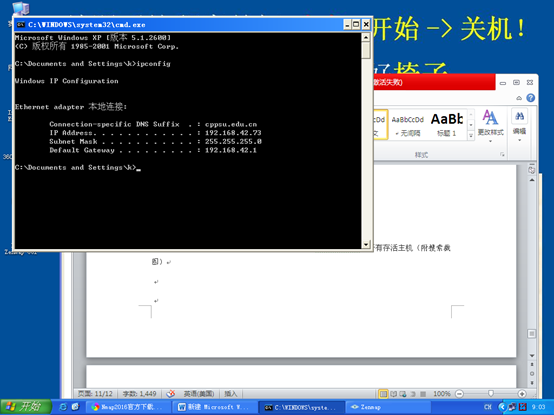Image resolution: width=554 pixels, height=415 pixels.
Task: Click Word vertical scrollbar up arrow
Action: coord(532,180)
